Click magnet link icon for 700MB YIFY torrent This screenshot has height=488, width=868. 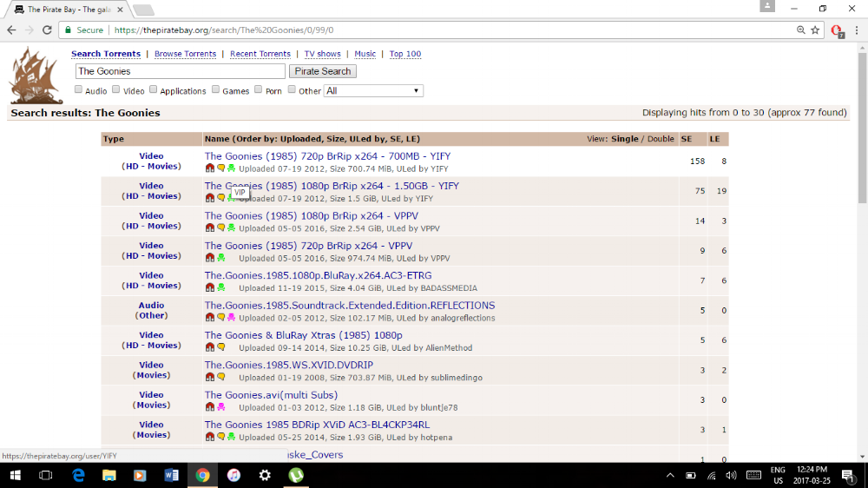[x=210, y=168]
